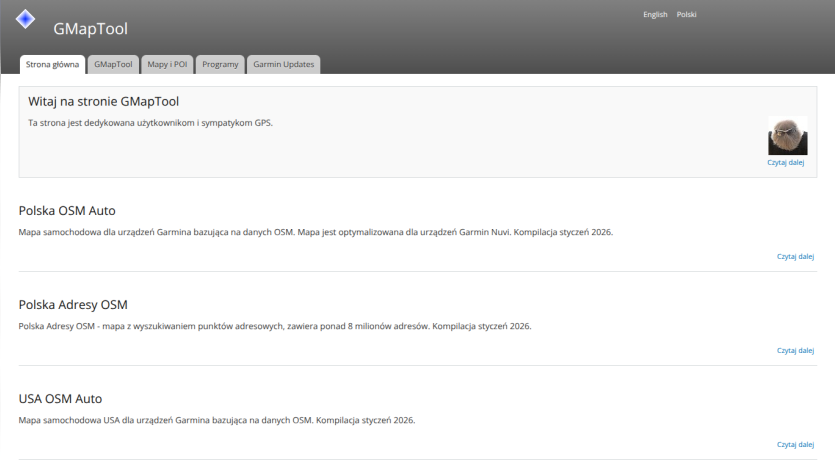Click Czytaj dalej for Polska OSM Auto
The height and width of the screenshot is (469, 835).
(795, 257)
